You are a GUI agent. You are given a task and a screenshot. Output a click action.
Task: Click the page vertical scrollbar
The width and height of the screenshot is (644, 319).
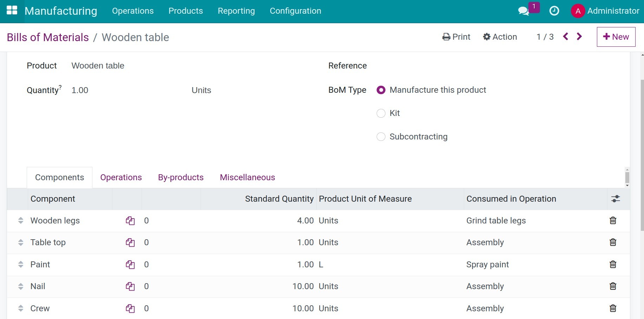(x=642, y=155)
